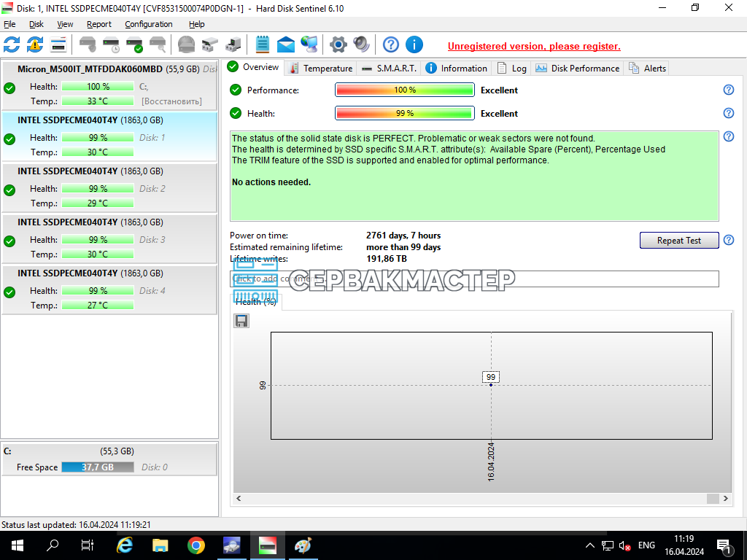Viewport: 747px width, 560px height.
Task: Open the Configuration menu
Action: pyautogui.click(x=149, y=24)
